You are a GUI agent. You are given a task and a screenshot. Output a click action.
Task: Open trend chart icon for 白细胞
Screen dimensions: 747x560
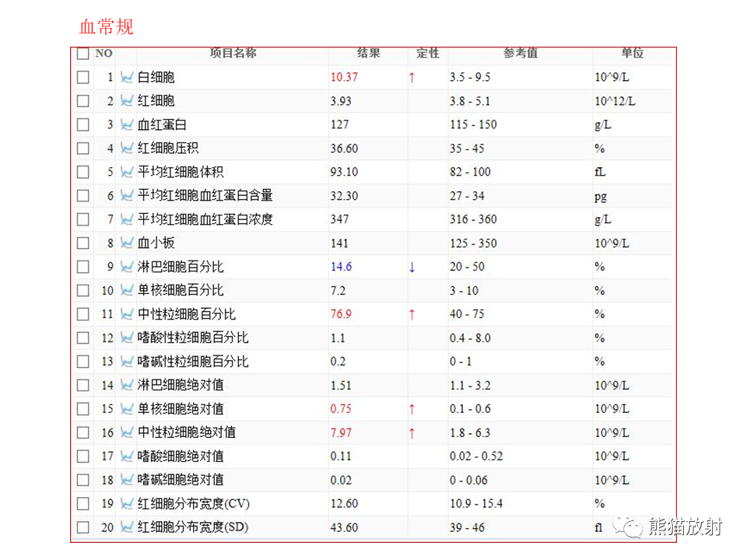[x=126, y=77]
